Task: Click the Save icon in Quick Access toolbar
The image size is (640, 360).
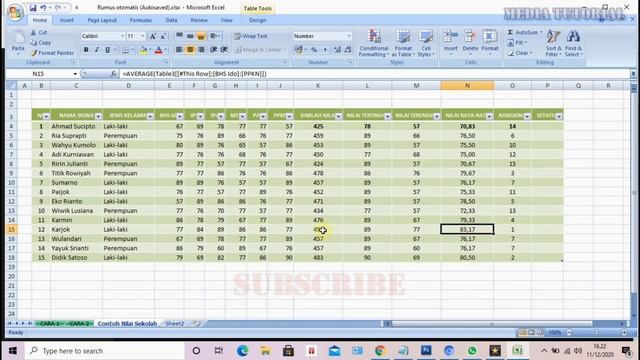Action: 33,7
